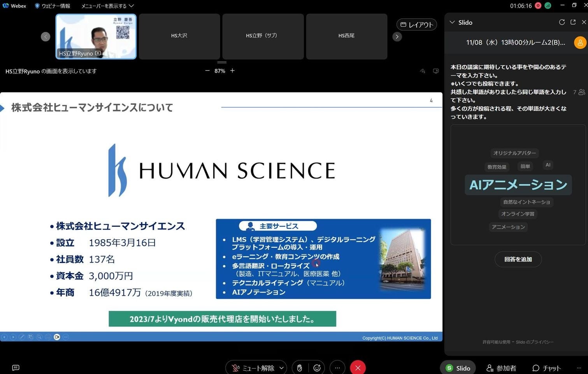Viewport: 588px width, 374px height.
Task: Click the オンライン学習 word cloud tag
Action: tap(518, 214)
